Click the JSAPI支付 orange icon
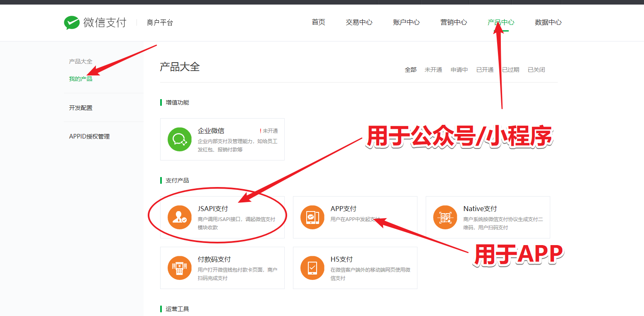This screenshot has width=644, height=316. 180,217
